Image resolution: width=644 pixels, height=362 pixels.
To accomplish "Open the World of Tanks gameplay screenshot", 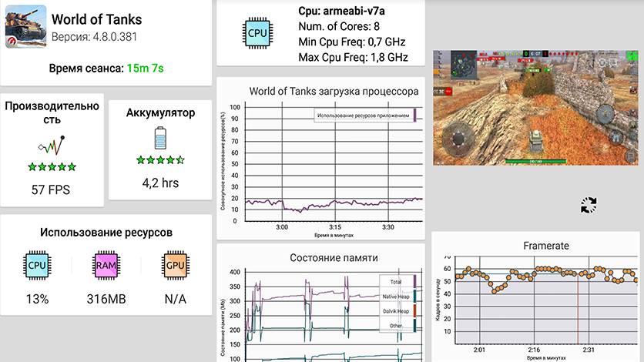I will pyautogui.click(x=537, y=107).
